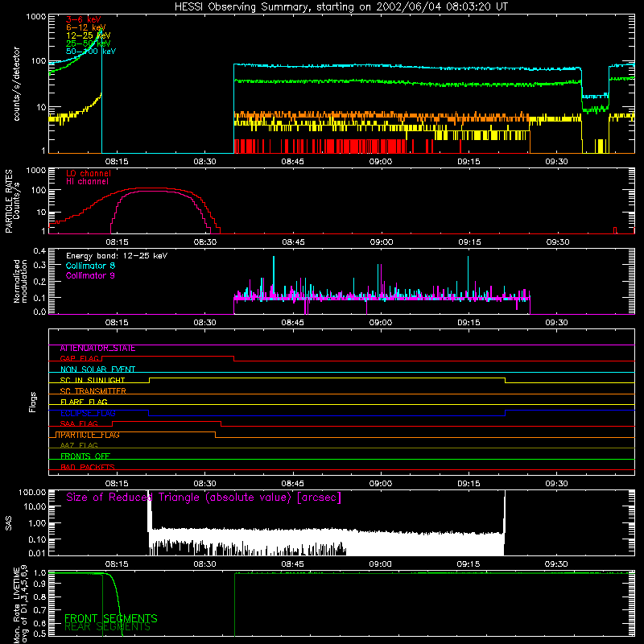
Task: Click the 0.01 tick on SAS axis
Action: coord(37,553)
